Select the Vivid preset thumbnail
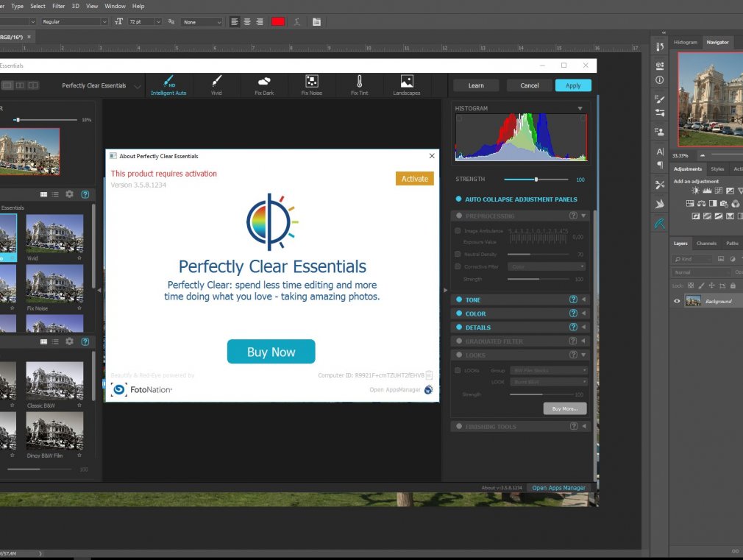The height and width of the screenshot is (560, 743). (x=54, y=233)
